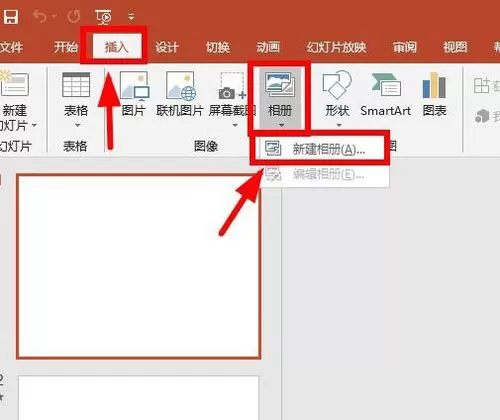This screenshot has width=500, height=420.
Task: Expand the 形状 dropdown arrow
Action: point(339,126)
